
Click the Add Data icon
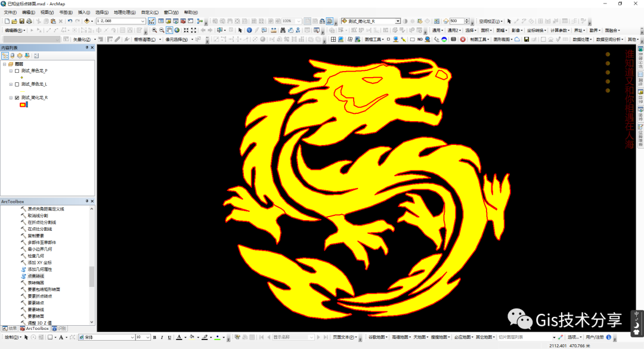point(88,21)
